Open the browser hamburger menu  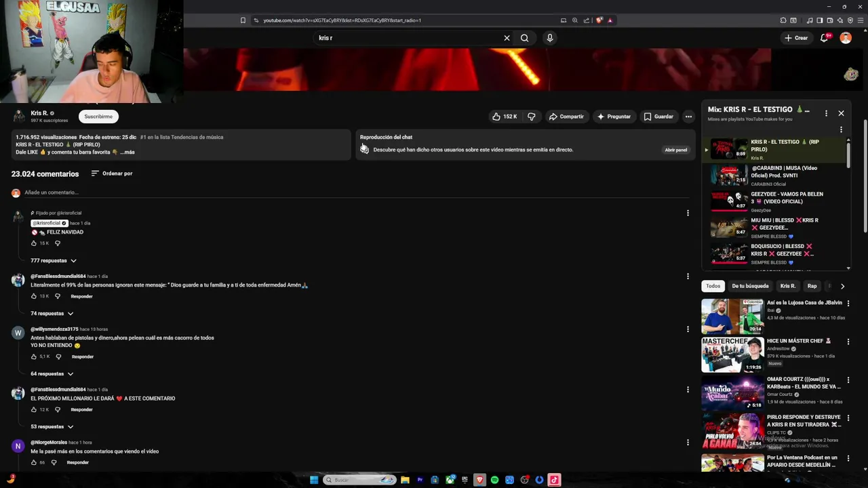click(x=860, y=20)
